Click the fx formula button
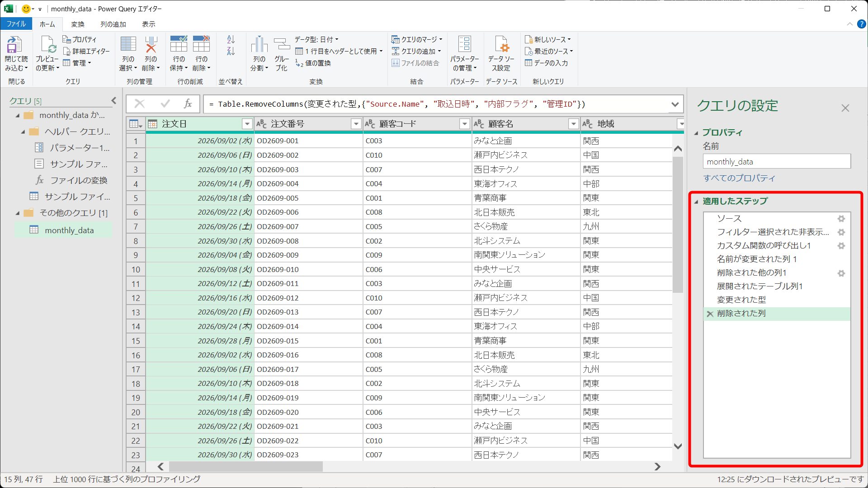The image size is (868, 488). coord(188,104)
